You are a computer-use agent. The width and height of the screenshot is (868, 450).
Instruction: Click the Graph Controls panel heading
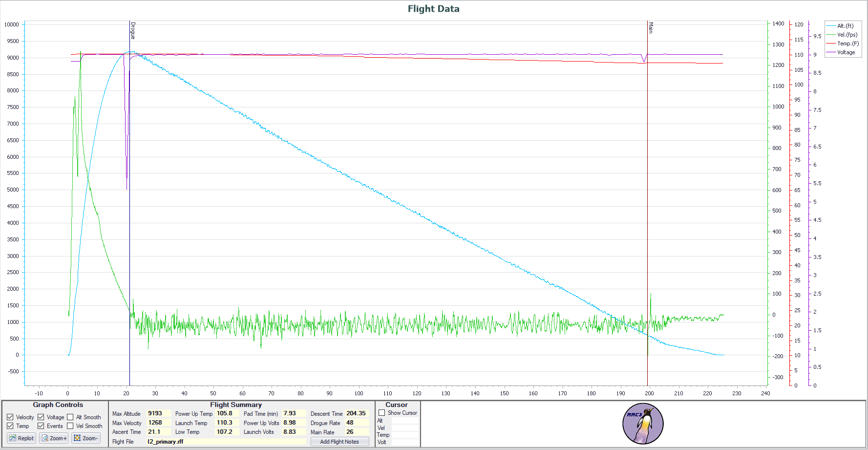click(58, 405)
